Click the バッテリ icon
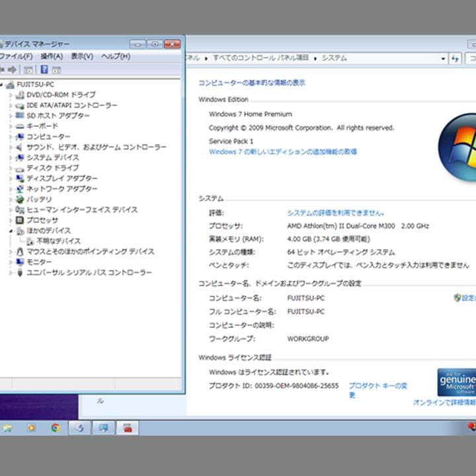Viewport: 476px width, 476px height. click(20, 200)
